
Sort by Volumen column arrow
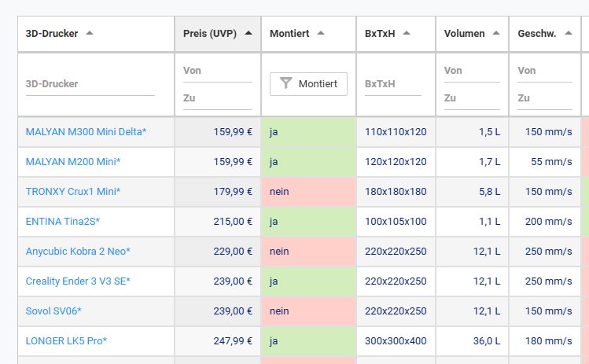(496, 33)
